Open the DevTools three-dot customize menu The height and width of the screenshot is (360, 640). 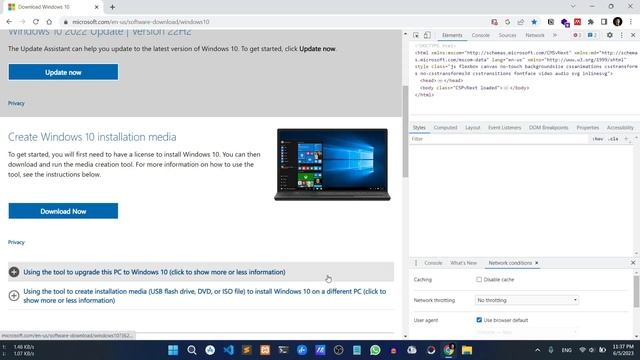[x=622, y=35]
